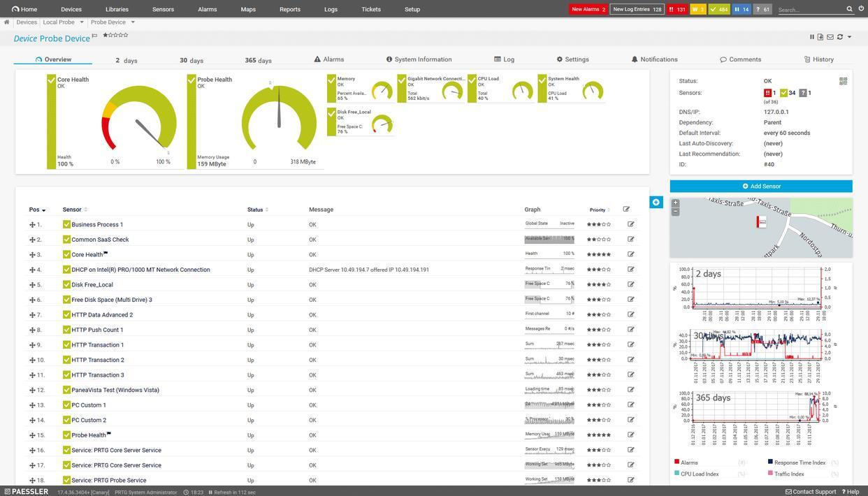The image size is (868, 496).
Task: Click the device priority stars in the title
Action: tap(115, 35)
